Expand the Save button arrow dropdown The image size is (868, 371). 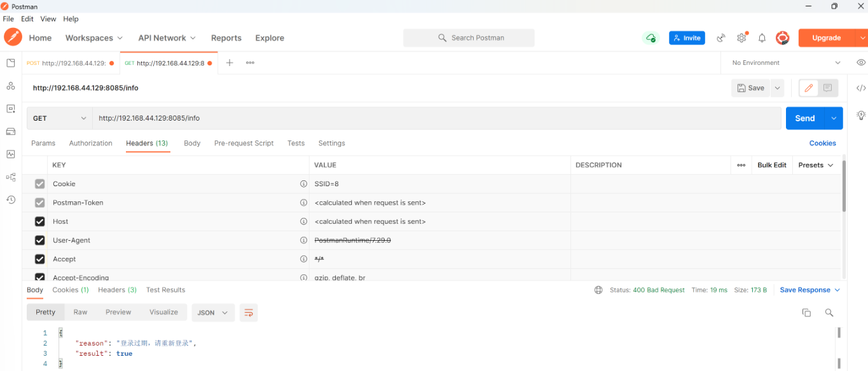tap(778, 88)
